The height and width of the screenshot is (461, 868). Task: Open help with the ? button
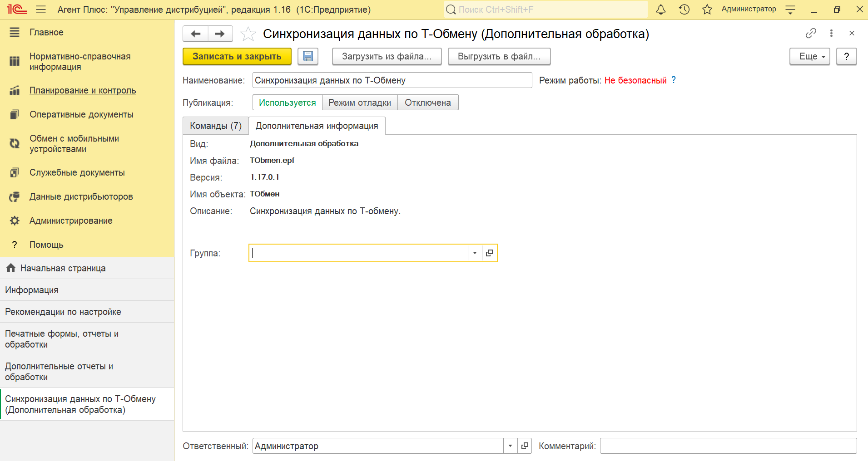(846, 56)
